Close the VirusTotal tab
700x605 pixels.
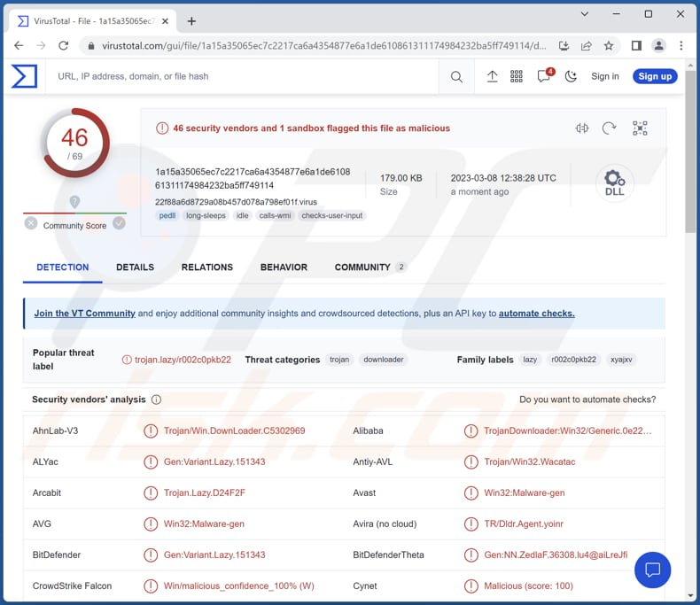coord(165,21)
